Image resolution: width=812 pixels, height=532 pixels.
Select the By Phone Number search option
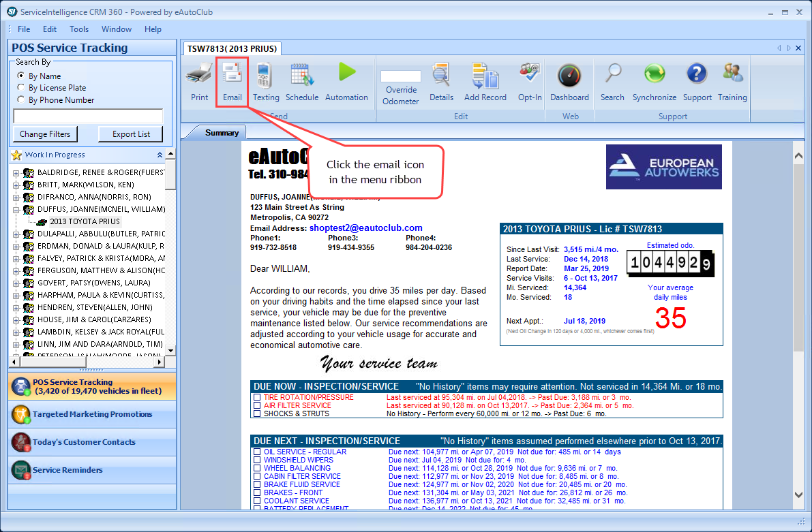pos(20,99)
